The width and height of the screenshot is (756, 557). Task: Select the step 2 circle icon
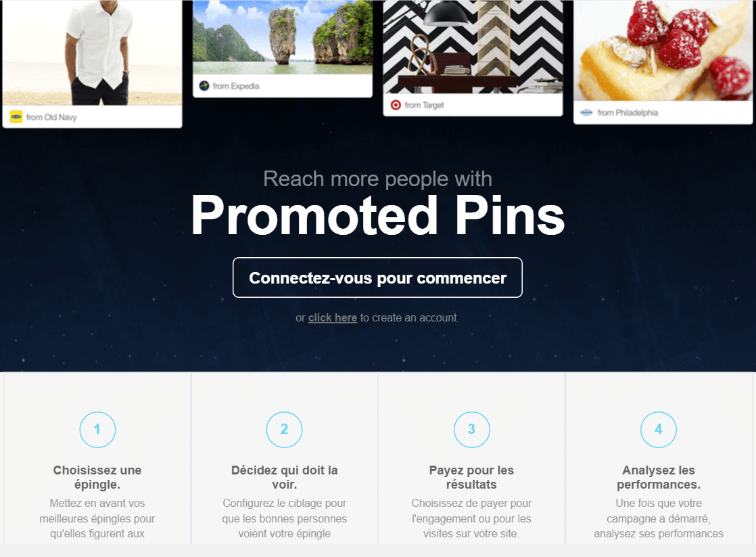pyautogui.click(x=285, y=429)
